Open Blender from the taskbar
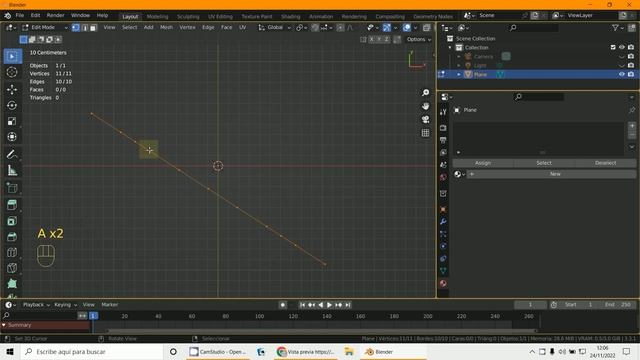The height and width of the screenshot is (360, 640). point(393,352)
